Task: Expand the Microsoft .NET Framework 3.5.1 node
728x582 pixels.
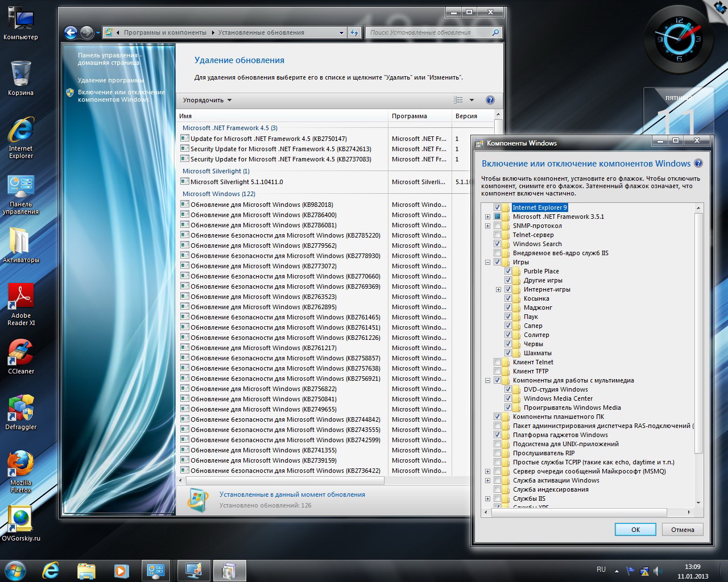Action: pyautogui.click(x=487, y=217)
